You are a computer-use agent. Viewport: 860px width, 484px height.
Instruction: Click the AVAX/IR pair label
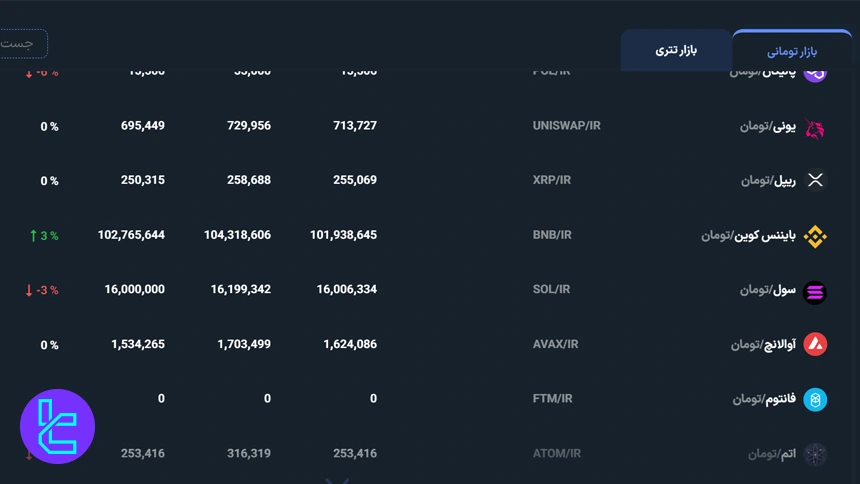(x=555, y=345)
